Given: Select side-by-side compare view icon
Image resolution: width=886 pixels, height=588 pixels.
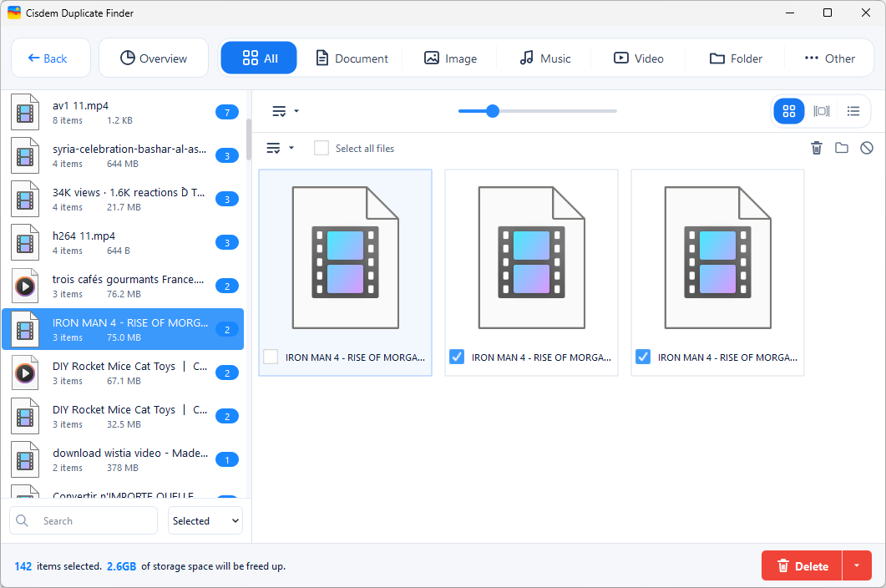Looking at the screenshot, I should coord(822,111).
